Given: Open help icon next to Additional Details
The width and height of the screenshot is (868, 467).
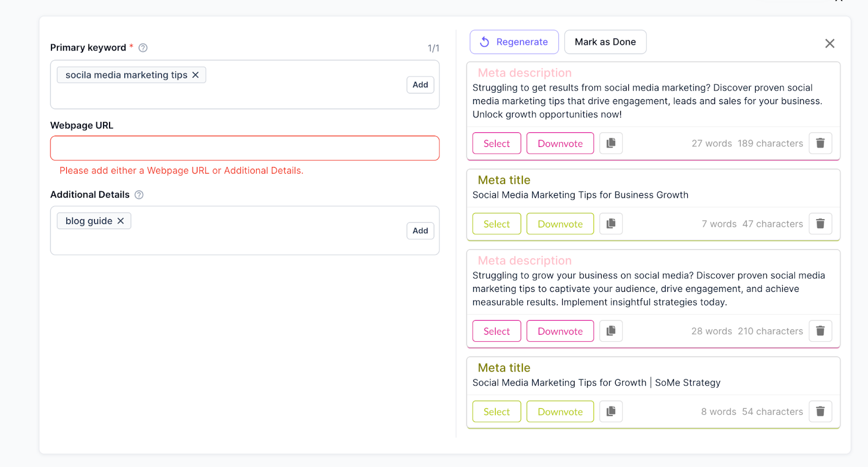Looking at the screenshot, I should coord(139,195).
